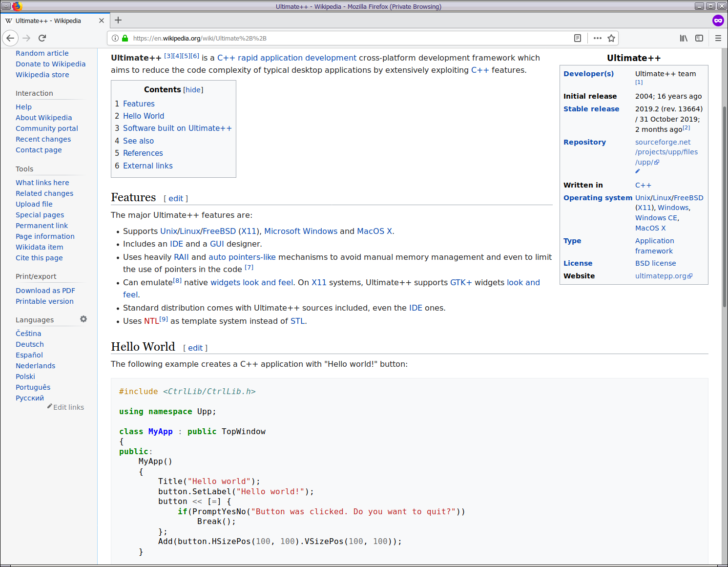The height and width of the screenshot is (567, 728).
Task: Jump to Features in contents
Action: pos(139,104)
